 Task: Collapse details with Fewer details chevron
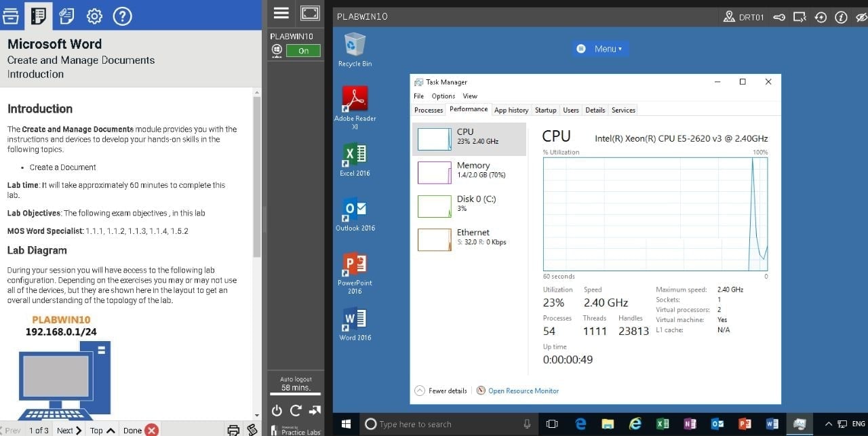[420, 391]
